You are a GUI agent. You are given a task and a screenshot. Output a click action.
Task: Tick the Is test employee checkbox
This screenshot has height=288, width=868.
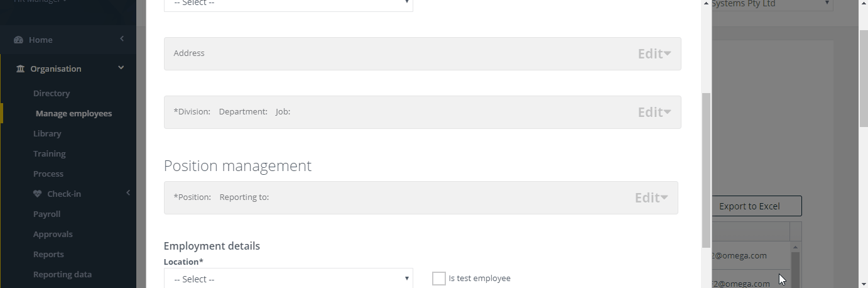coord(439,278)
